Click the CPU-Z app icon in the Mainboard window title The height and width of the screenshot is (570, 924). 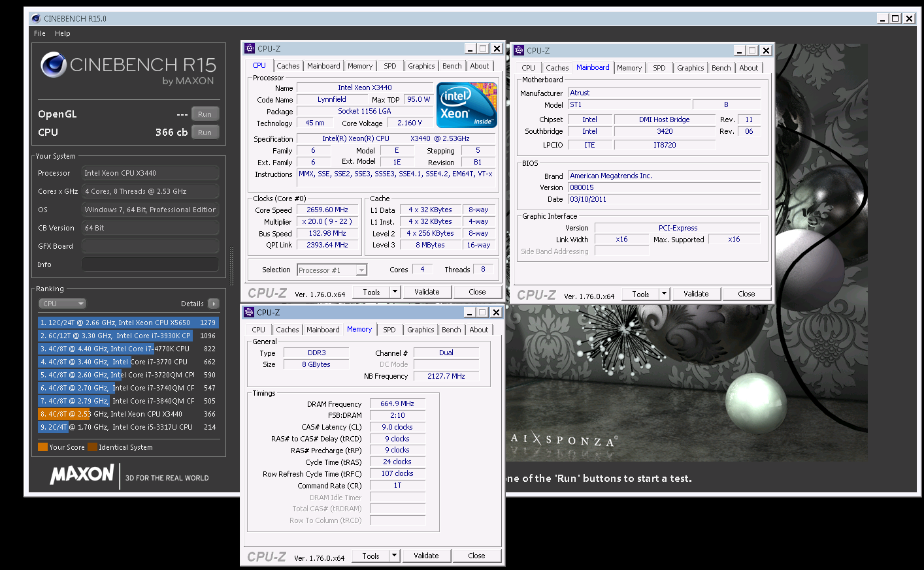519,50
